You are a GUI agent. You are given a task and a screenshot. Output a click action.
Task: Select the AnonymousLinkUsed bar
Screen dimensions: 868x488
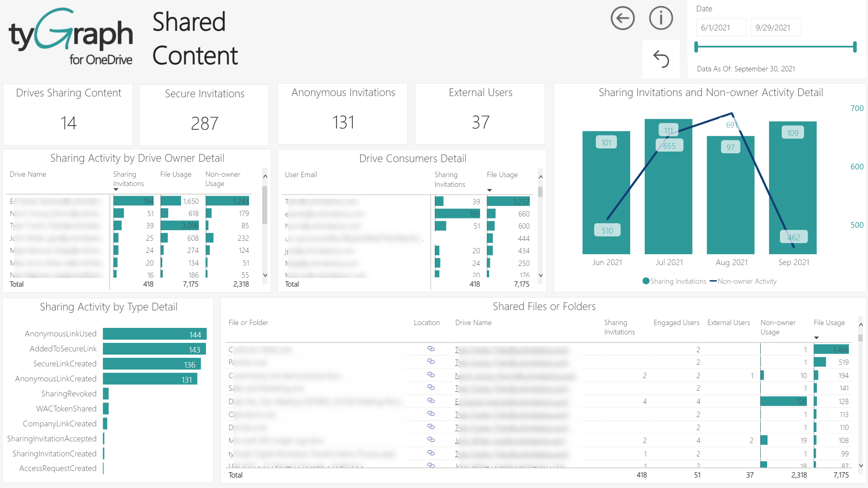pyautogui.click(x=154, y=334)
